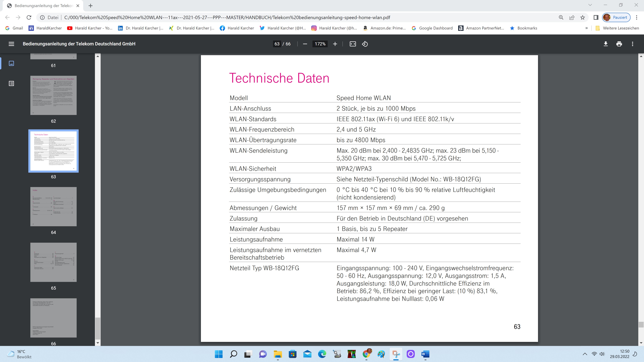644x362 pixels.
Task: Select the thumbnail view icon in the sidebar
Action: click(x=11, y=64)
